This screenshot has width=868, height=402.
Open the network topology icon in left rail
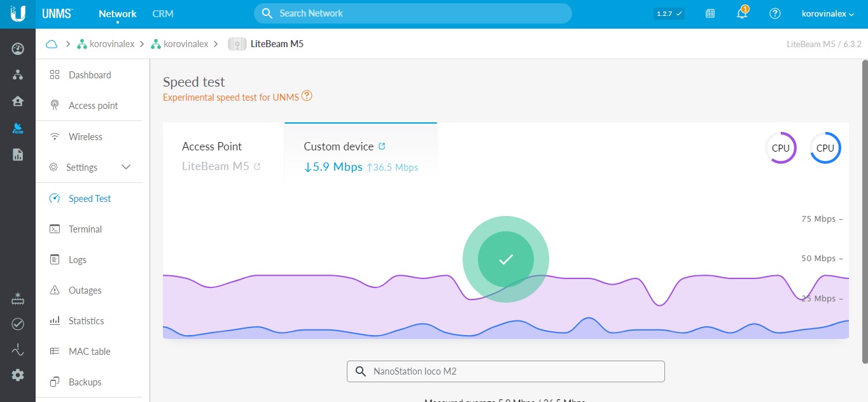[x=18, y=350]
